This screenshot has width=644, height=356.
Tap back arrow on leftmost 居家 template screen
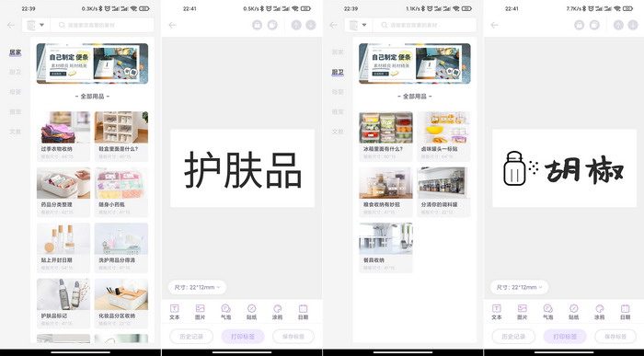coord(11,25)
